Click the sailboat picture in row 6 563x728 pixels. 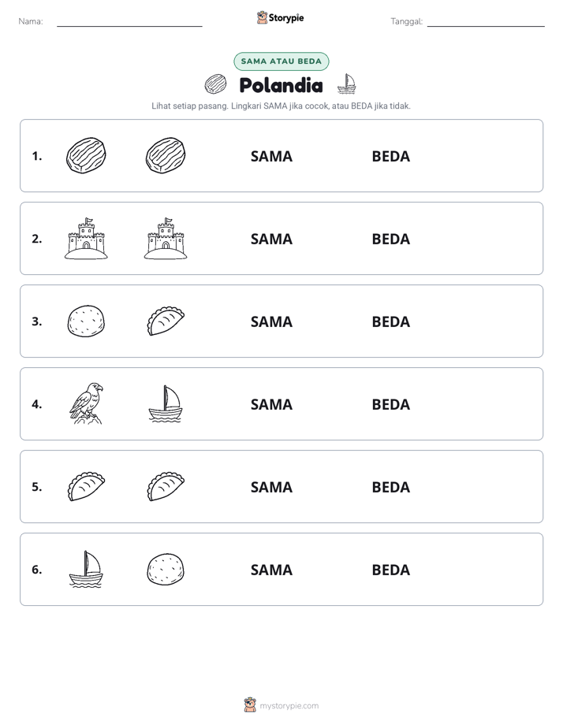86,569
